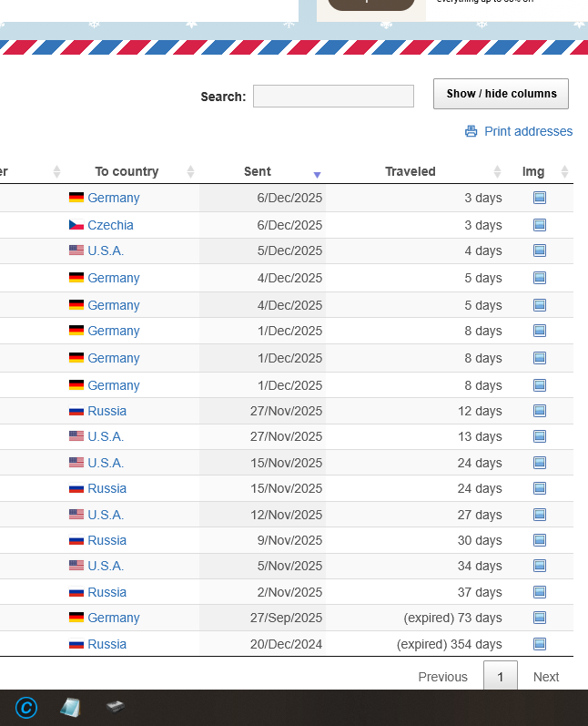
Task: Click the Czech flag icon
Action: click(x=76, y=225)
